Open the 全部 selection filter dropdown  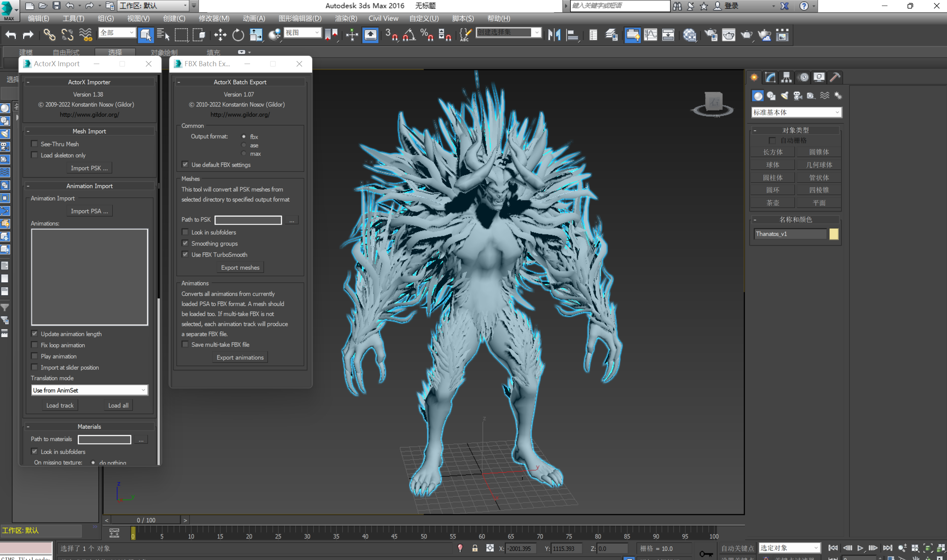pos(117,33)
